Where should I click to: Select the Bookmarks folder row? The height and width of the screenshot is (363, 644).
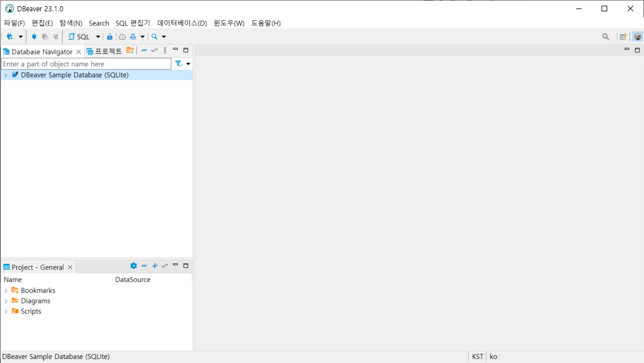(x=97, y=291)
